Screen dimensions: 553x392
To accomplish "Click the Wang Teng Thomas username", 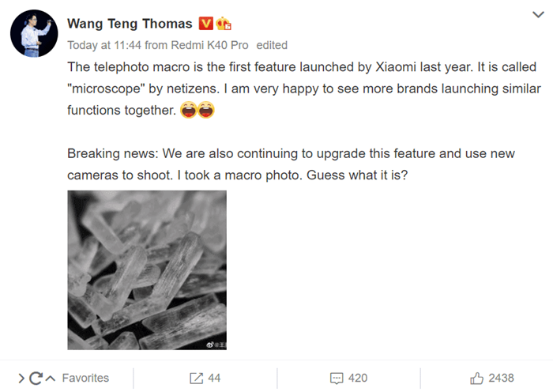I will pos(130,24).
